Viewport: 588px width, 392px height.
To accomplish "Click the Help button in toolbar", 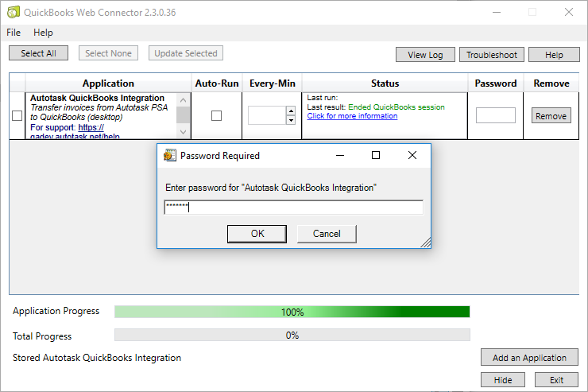I will click(554, 55).
